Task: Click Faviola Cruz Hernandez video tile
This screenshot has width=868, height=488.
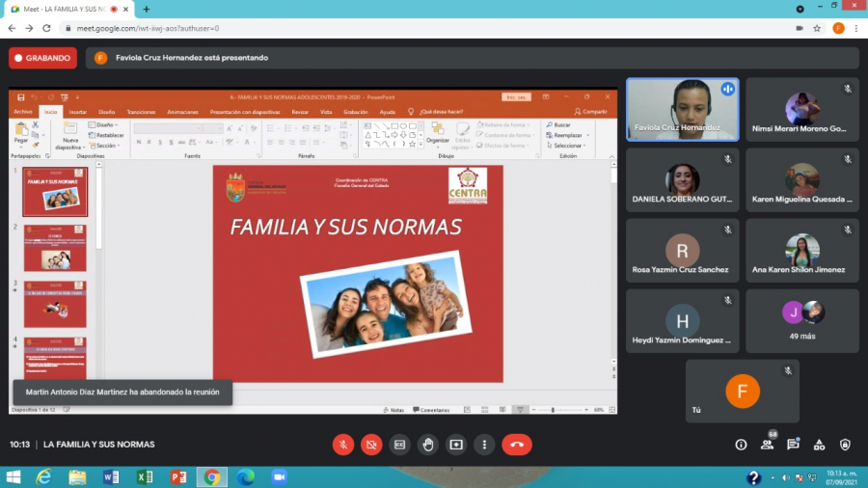Action: coord(682,109)
